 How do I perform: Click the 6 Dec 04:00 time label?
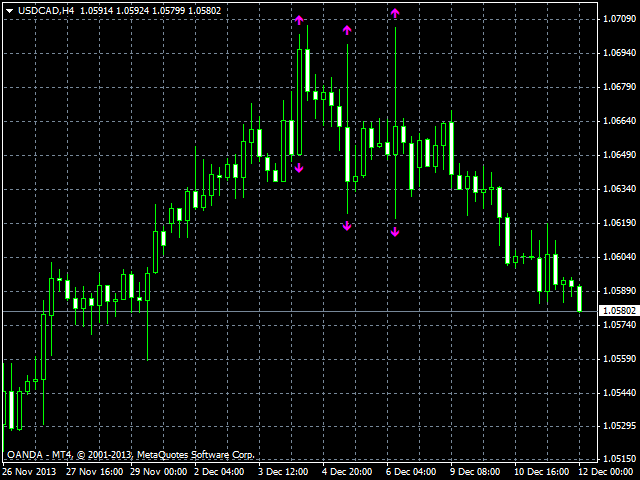pos(411,472)
